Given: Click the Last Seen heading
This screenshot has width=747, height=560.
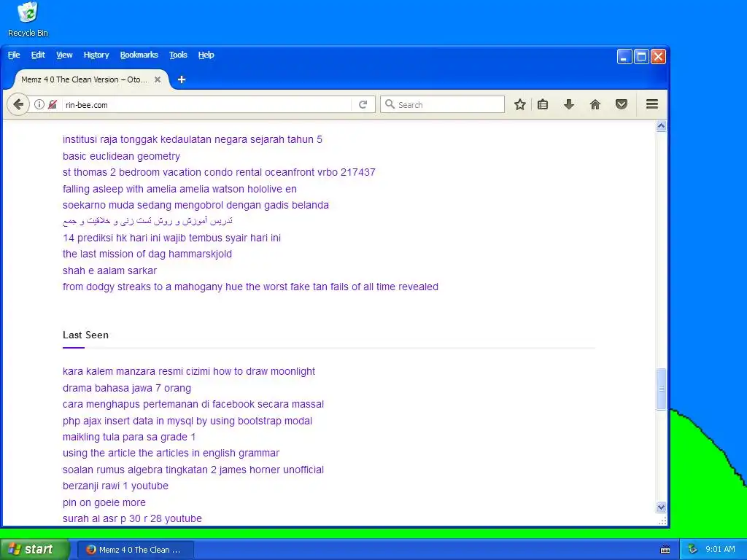Looking at the screenshot, I should coord(86,335).
